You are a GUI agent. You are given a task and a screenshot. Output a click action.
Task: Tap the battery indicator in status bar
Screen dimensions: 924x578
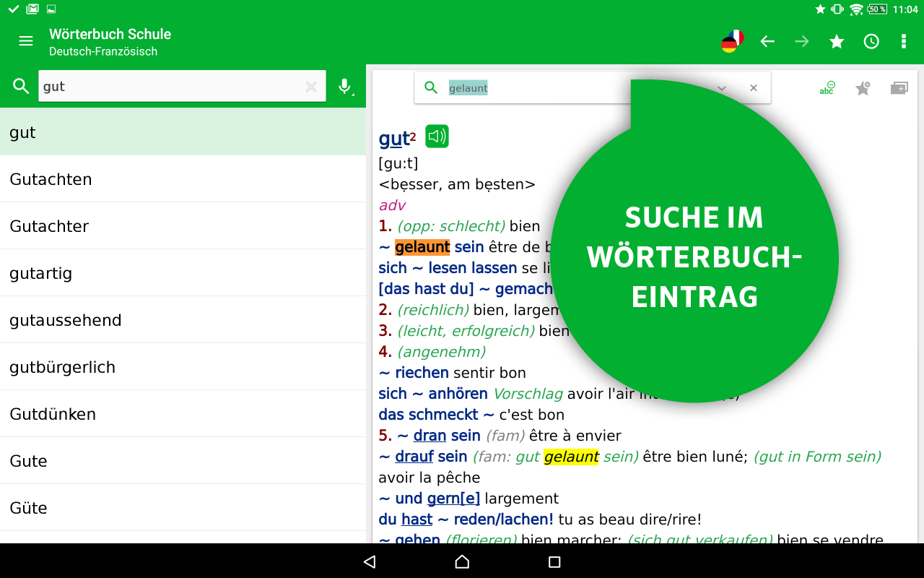pyautogui.click(x=877, y=9)
